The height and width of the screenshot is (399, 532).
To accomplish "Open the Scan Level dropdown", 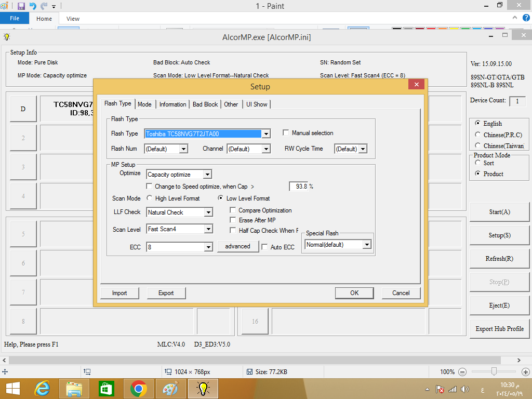I will pos(208,229).
